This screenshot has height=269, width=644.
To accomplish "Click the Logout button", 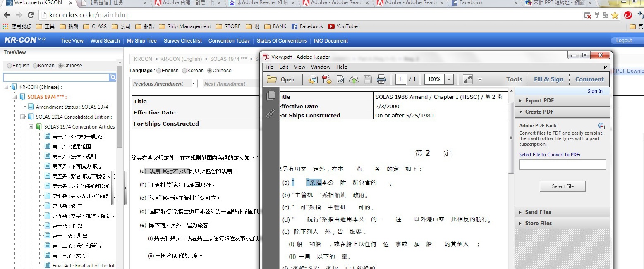I will pyautogui.click(x=624, y=40).
